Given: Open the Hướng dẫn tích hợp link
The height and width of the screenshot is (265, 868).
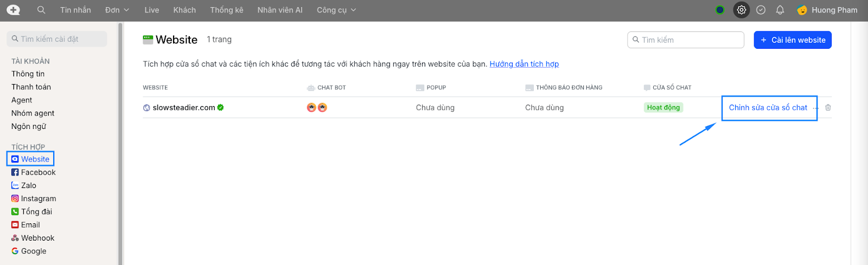Looking at the screenshot, I should [524, 64].
